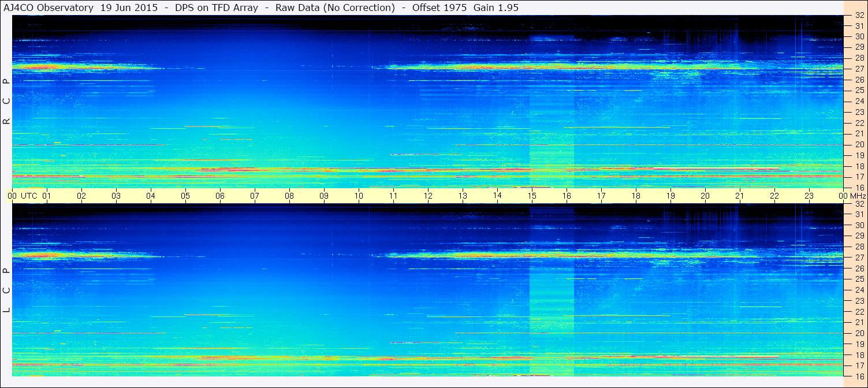Click the 16 MHz tick in LCP panel
Image resolution: width=868 pixels, height=388 pixels.
[859, 376]
